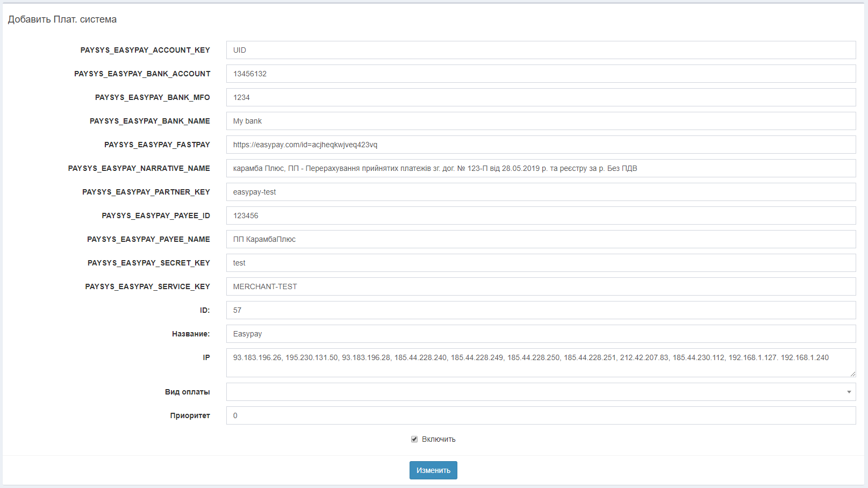Image resolution: width=868 pixels, height=488 pixels.
Task: Click into the PAYSYS_EASYPAY_NARRATIVE_NAME field
Action: 541,168
